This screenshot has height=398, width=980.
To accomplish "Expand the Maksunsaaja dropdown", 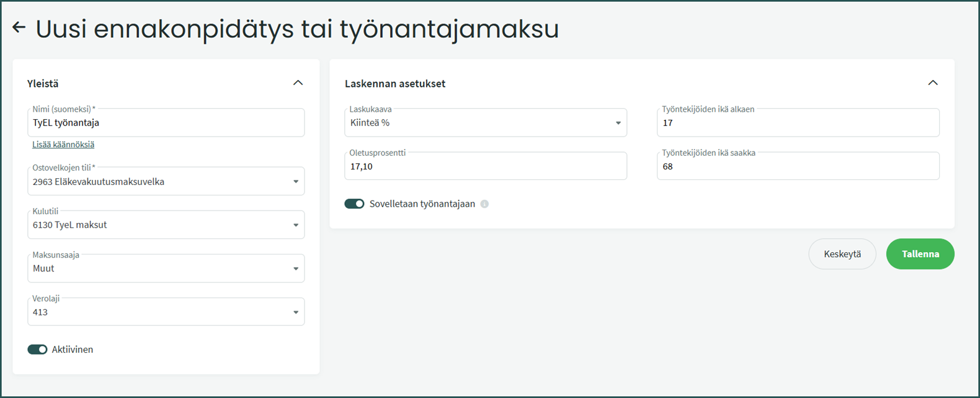I will [x=166, y=269].
